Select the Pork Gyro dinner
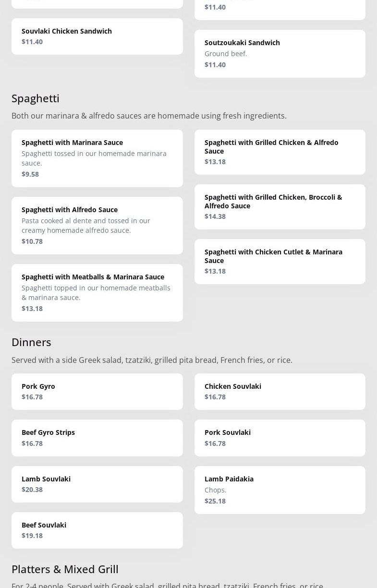This screenshot has width=377, height=588. 97,391
